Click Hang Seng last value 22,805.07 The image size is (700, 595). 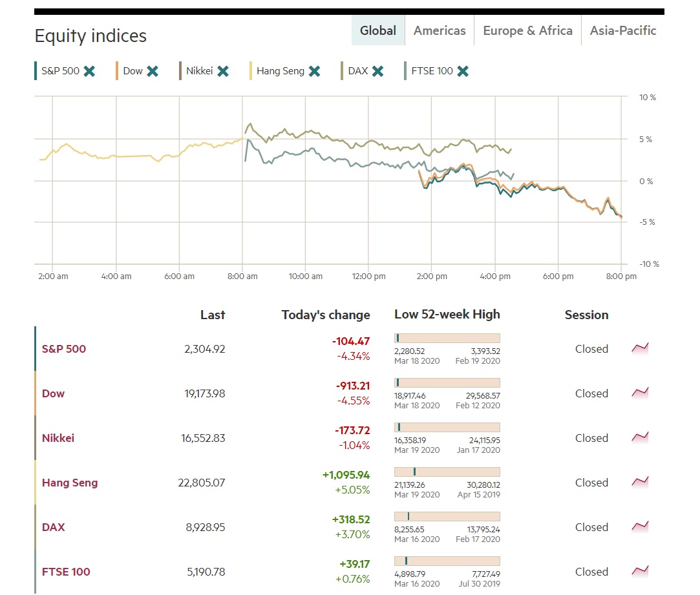point(202,483)
